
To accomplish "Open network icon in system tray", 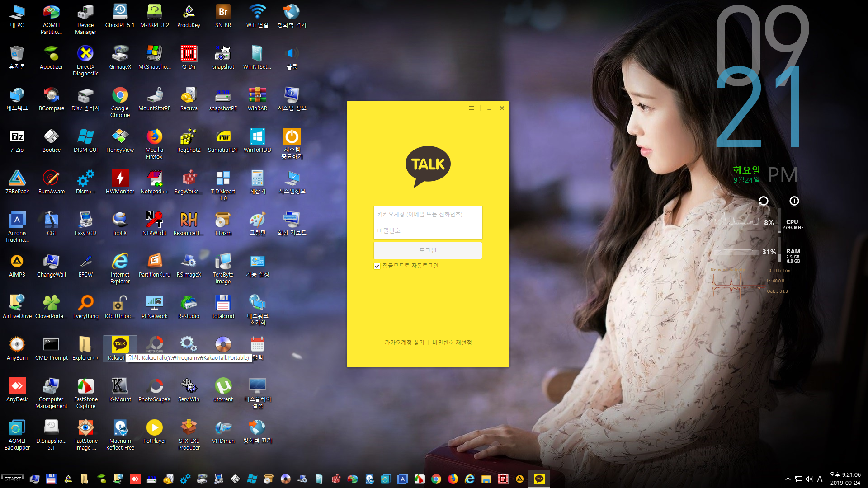I will tap(799, 479).
